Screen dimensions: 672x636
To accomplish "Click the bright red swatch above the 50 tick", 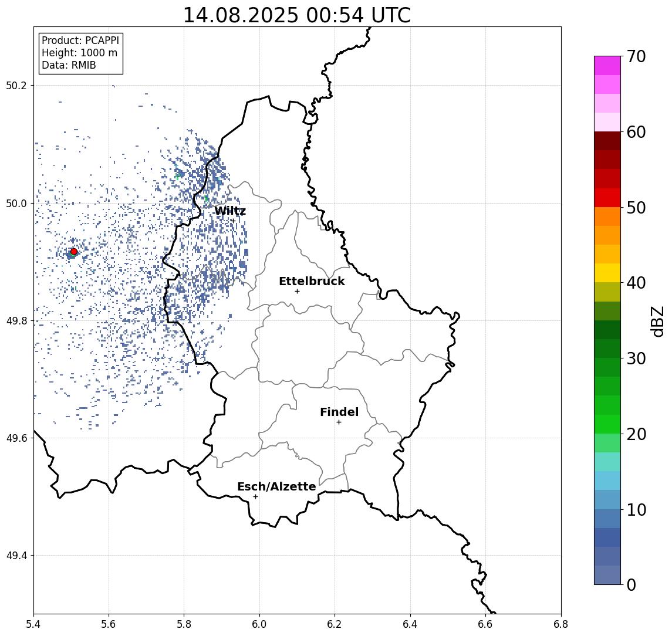I will pos(607,198).
